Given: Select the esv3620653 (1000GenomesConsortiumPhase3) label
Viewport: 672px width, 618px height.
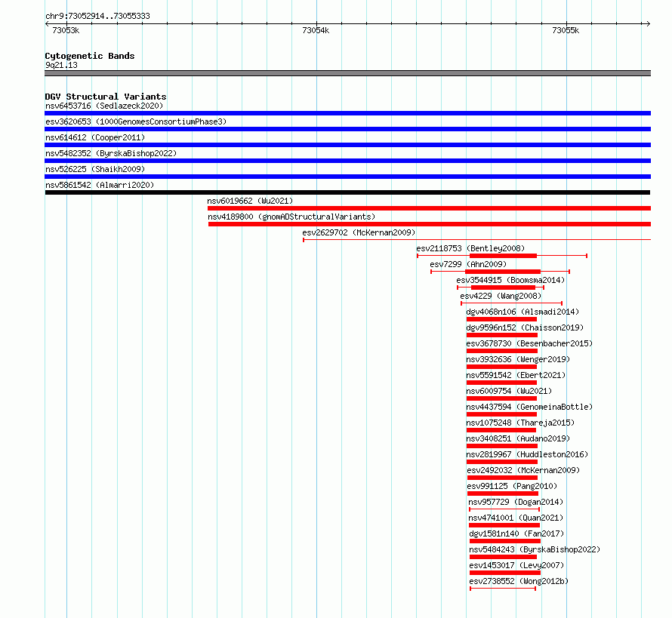Looking at the screenshot, I should tap(136, 121).
